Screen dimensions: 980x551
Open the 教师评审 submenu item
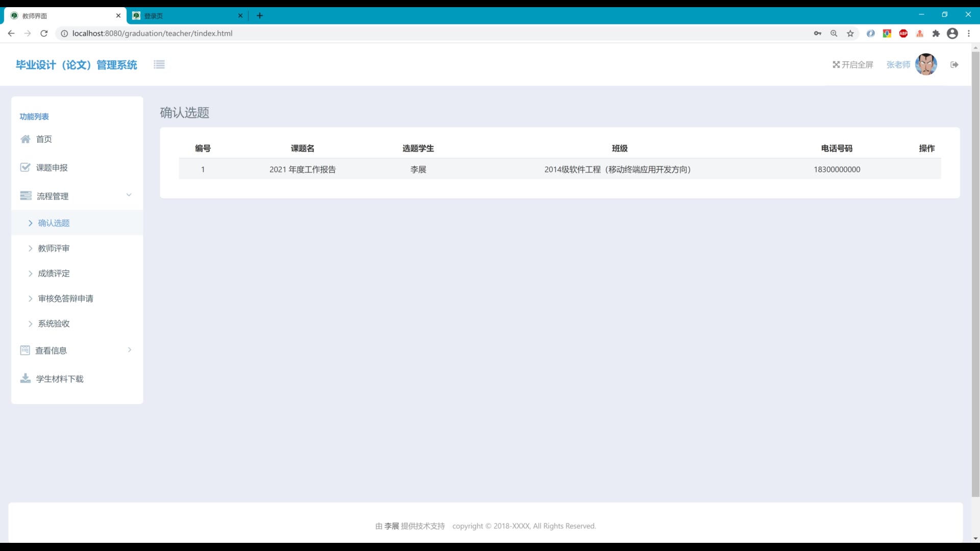[54, 248]
